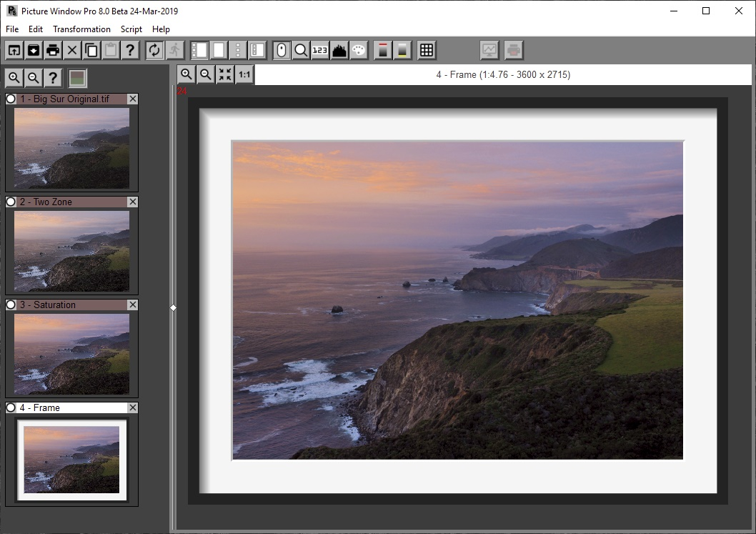The width and height of the screenshot is (756, 534).
Task: View the image at 1:1 scale
Action: click(244, 74)
